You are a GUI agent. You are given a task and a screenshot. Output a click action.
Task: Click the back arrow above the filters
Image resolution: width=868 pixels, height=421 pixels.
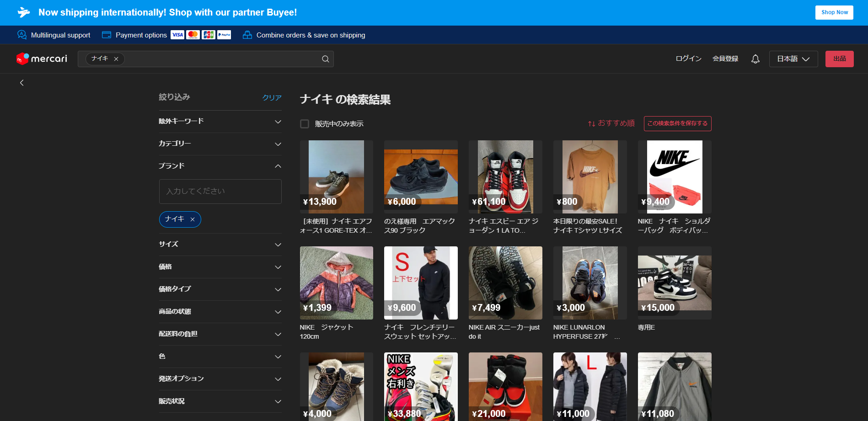[x=21, y=82]
